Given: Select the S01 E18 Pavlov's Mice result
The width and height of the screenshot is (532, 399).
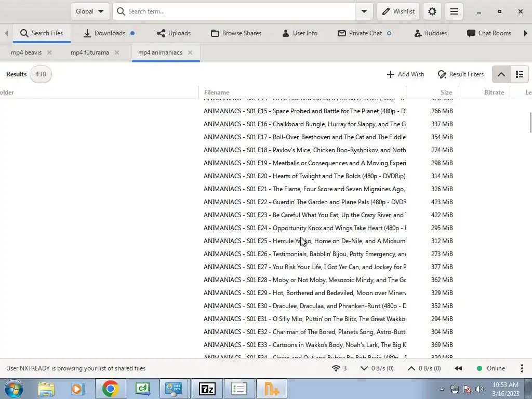Looking at the screenshot, I should coord(305,150).
